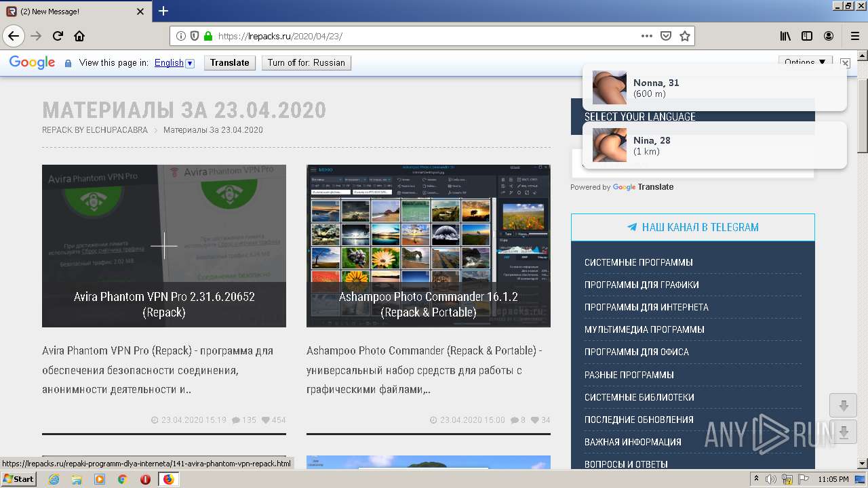This screenshot has height=488, width=868.
Task: Open volume control in system tray
Action: [x=772, y=479]
